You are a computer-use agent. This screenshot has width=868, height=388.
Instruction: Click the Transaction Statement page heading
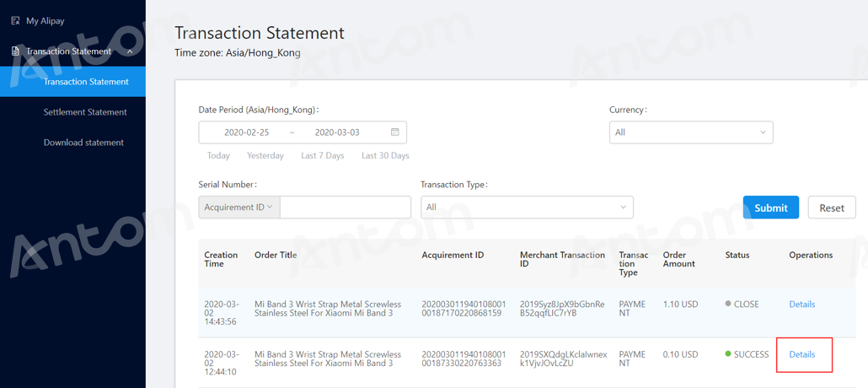click(260, 33)
